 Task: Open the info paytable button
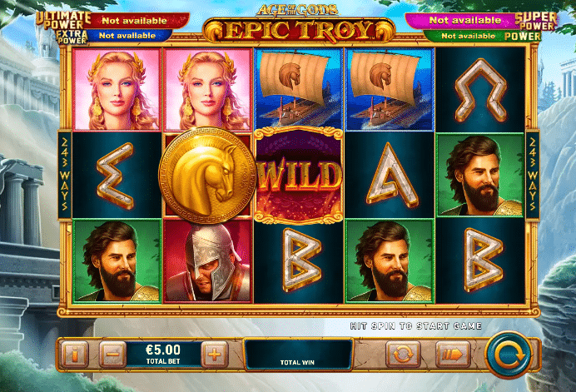pos(75,355)
